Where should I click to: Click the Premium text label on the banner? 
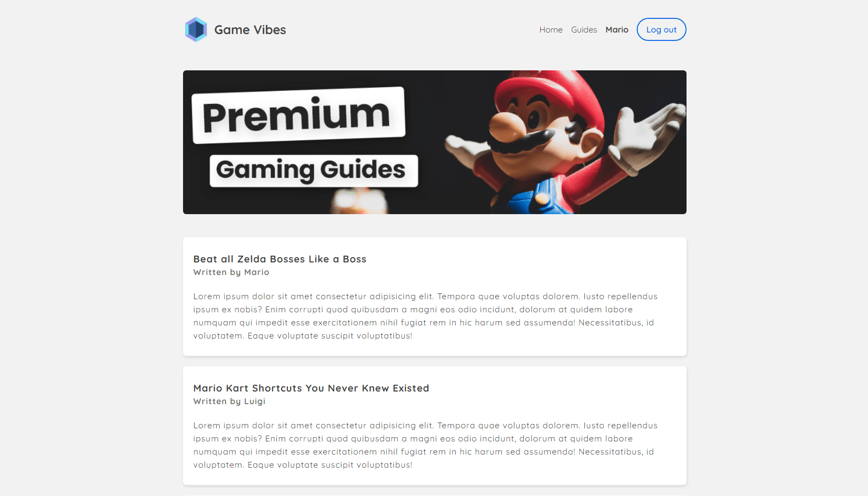[x=298, y=115]
